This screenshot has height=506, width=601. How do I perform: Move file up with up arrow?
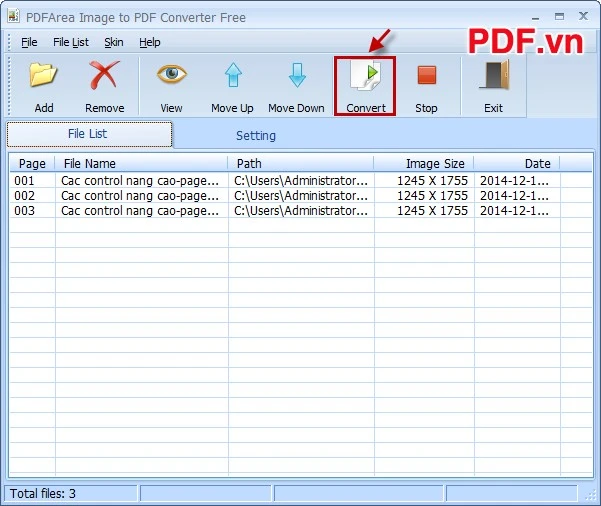233,75
